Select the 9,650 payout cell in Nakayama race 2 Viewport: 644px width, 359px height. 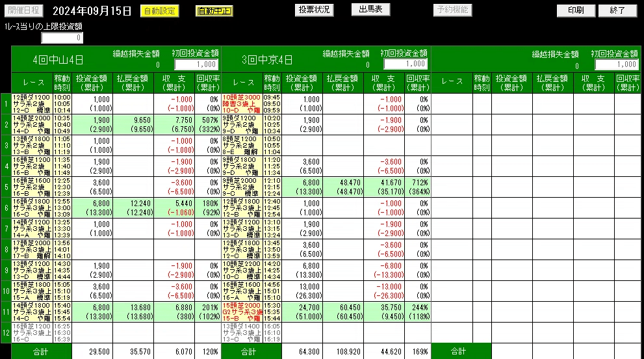coord(133,125)
